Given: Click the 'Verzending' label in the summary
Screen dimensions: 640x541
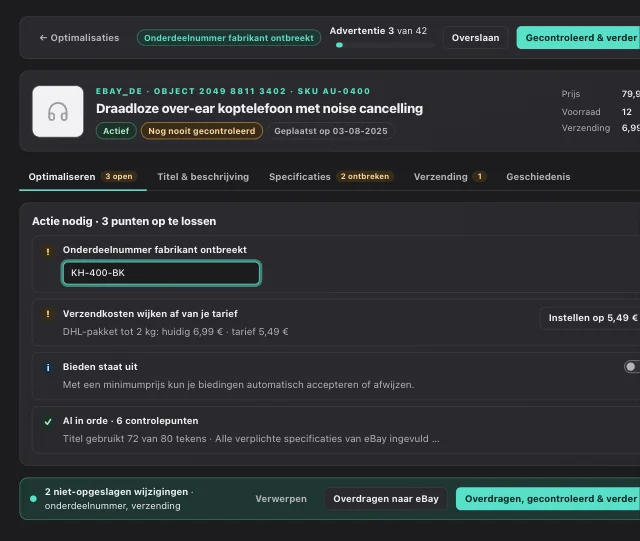Looking at the screenshot, I should [x=586, y=128].
